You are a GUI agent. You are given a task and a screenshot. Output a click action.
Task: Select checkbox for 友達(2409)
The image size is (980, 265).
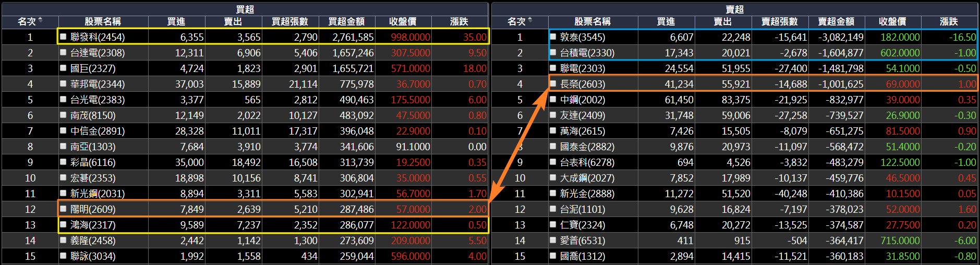click(x=553, y=115)
